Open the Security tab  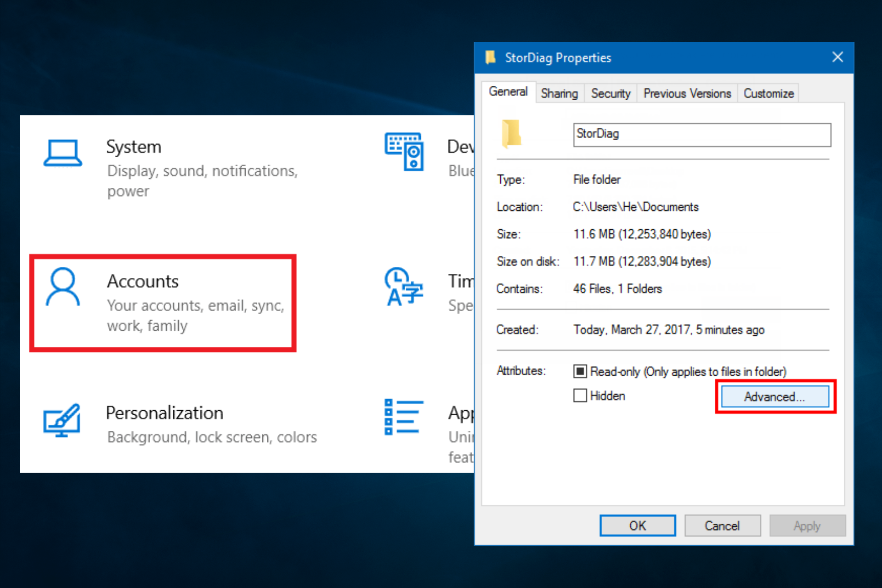(611, 93)
